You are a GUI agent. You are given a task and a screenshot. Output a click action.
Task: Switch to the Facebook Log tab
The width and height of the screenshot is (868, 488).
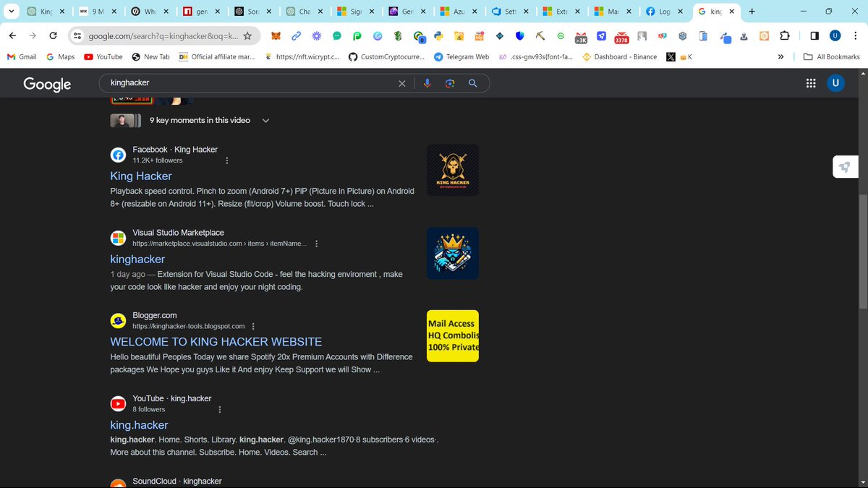[663, 12]
